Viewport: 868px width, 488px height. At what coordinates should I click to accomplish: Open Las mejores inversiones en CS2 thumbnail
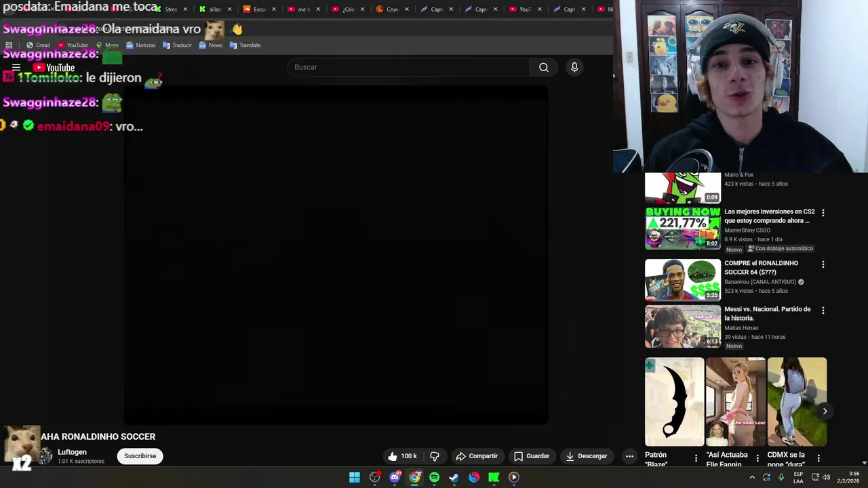pos(683,228)
